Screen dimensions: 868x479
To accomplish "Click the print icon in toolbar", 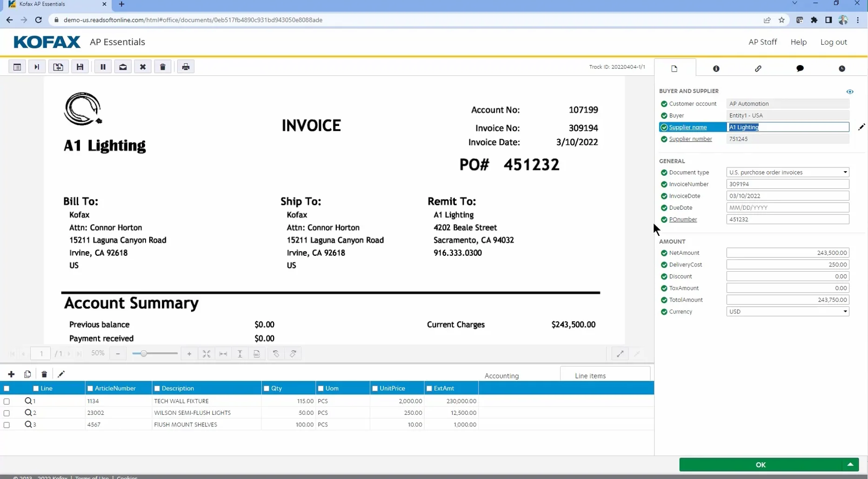I will point(186,67).
